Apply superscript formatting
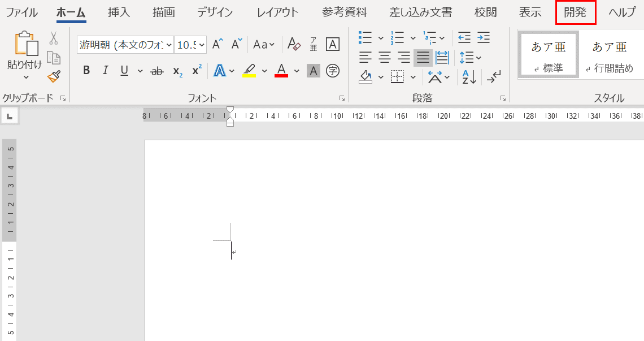The width and height of the screenshot is (644, 341). [x=197, y=70]
